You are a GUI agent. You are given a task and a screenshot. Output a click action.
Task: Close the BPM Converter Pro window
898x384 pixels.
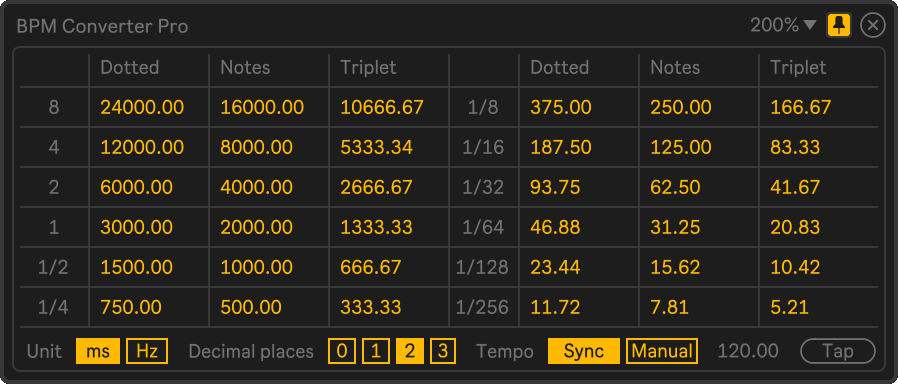click(x=873, y=26)
